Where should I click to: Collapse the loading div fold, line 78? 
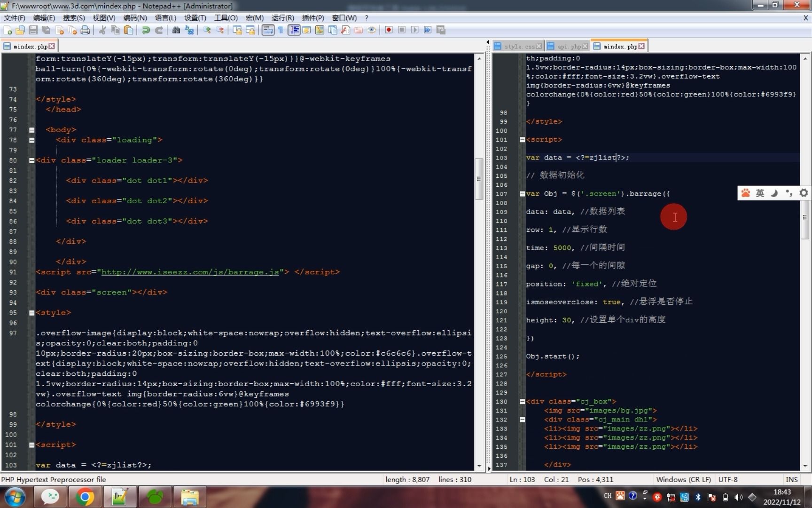[32, 140]
